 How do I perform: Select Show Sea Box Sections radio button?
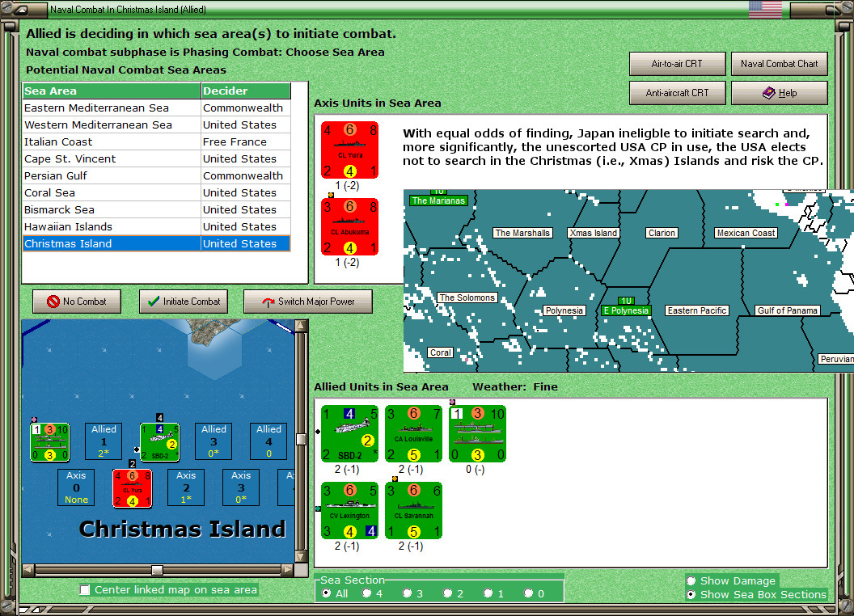tap(691, 595)
